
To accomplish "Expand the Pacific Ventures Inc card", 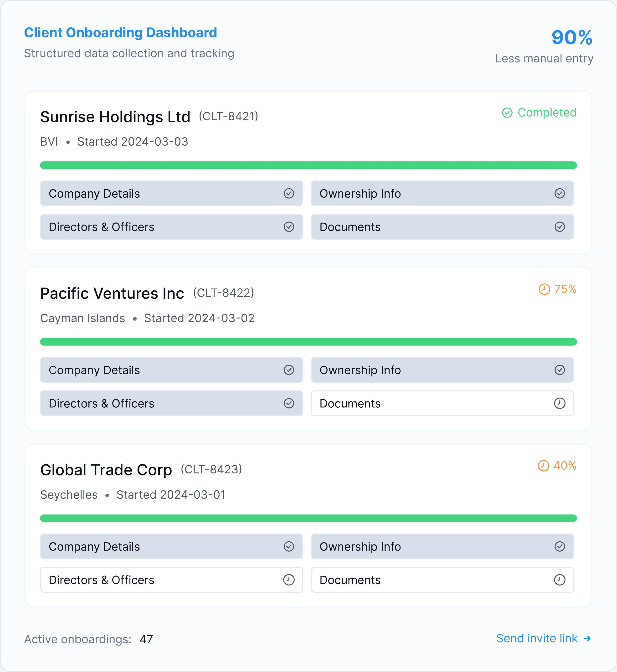I will [x=112, y=293].
